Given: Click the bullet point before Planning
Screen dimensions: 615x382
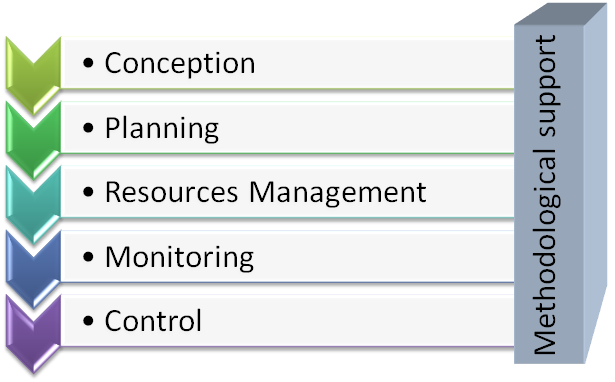Looking at the screenshot, I should click(x=89, y=127).
